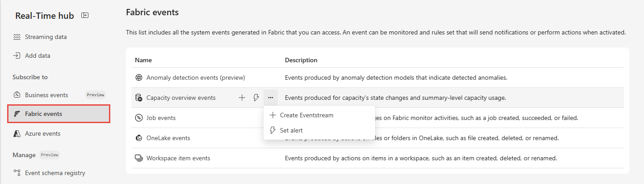Screen dimensions: 644x184
Task: Click the OneLake events row icon
Action: 138,138
